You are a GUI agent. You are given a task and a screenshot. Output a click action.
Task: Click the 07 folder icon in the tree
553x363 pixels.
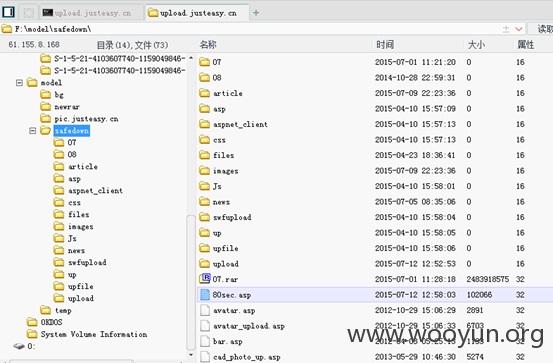click(59, 143)
